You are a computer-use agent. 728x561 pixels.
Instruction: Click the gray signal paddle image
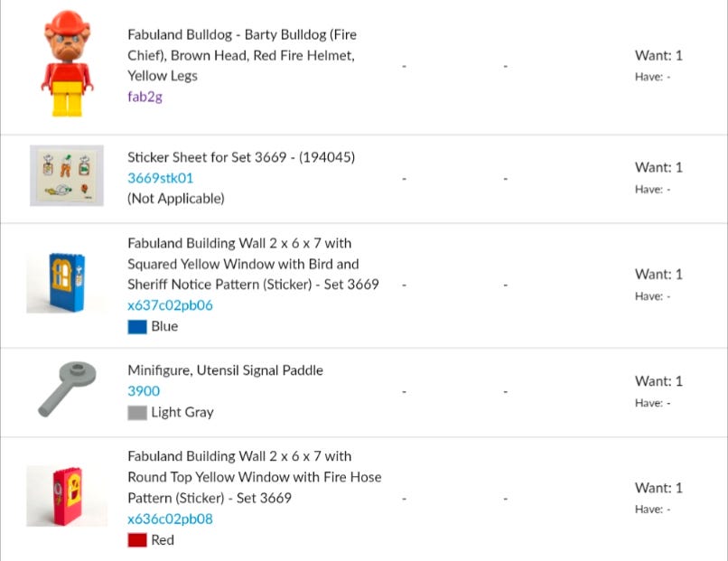[67, 388]
